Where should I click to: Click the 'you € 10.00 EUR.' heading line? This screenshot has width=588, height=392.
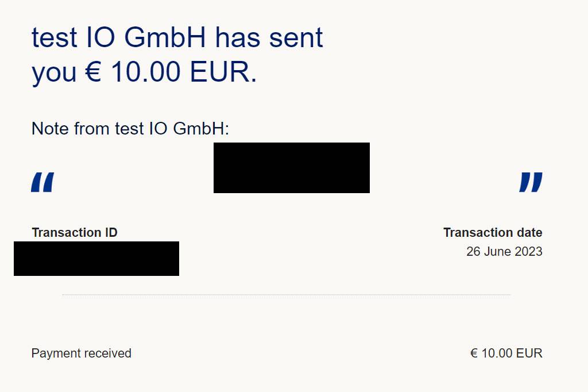(144, 71)
